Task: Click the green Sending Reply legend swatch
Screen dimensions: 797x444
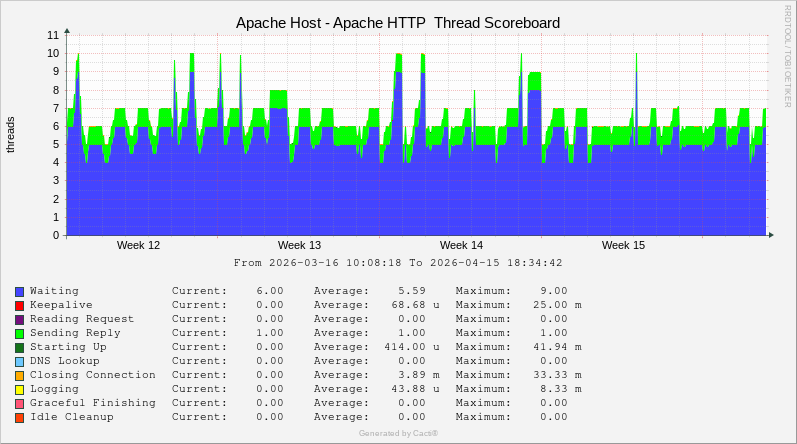Action: pyautogui.click(x=19, y=333)
